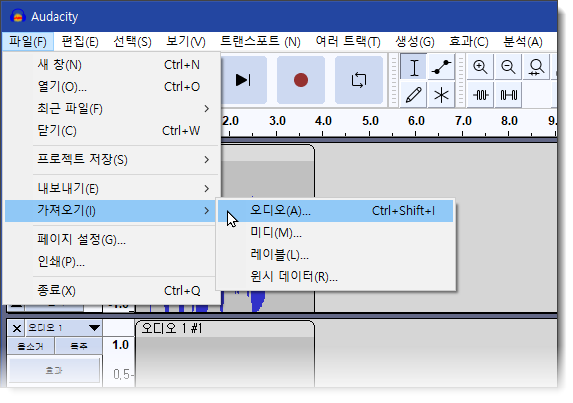Toggle the Loop playback button
The height and width of the screenshot is (403, 573).
359,80
